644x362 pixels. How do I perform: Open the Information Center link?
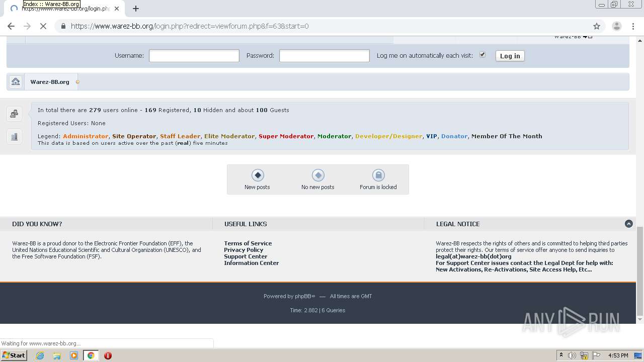click(251, 263)
